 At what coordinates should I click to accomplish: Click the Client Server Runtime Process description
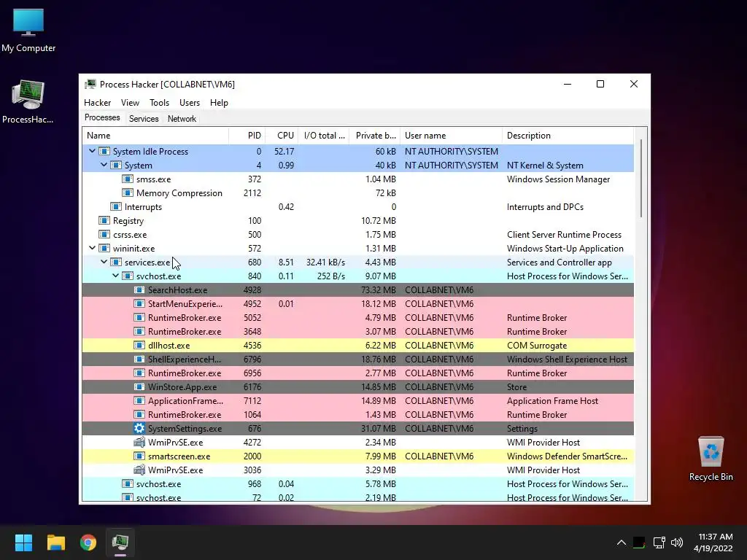(x=564, y=234)
